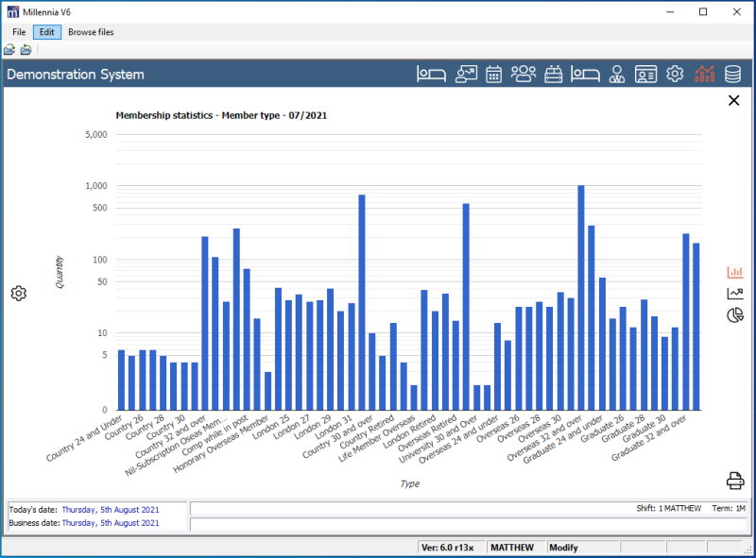Switch to line chart view
This screenshot has height=558, width=756.
click(734, 294)
